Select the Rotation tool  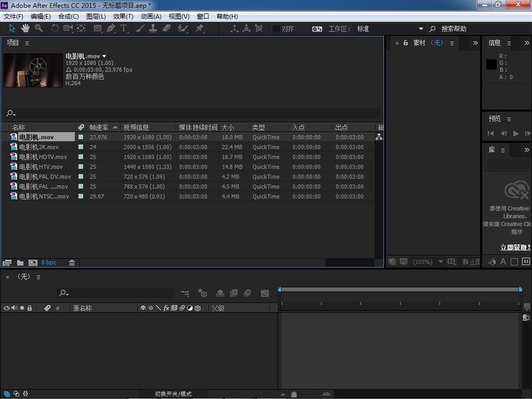coord(55,29)
